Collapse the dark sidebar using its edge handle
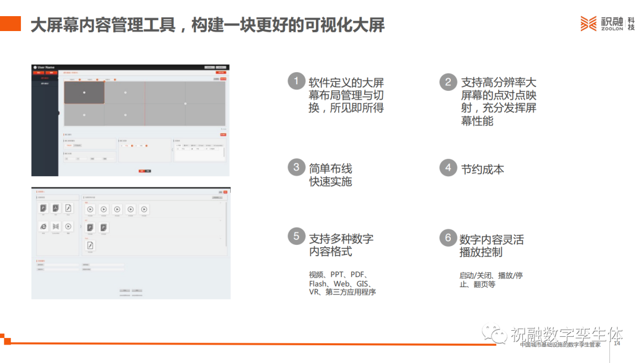Image resolution: width=644 pixels, height=363 pixels. (58, 113)
